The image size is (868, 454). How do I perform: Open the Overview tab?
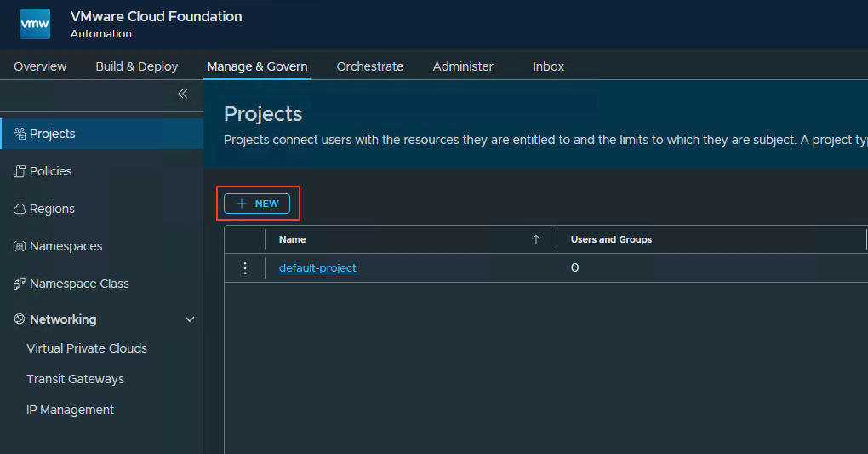[x=40, y=66]
